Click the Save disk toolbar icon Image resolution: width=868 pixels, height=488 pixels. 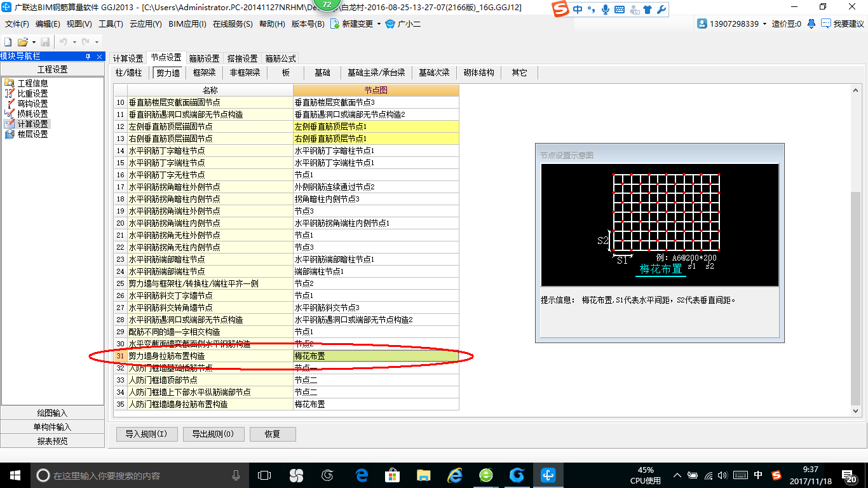point(44,42)
